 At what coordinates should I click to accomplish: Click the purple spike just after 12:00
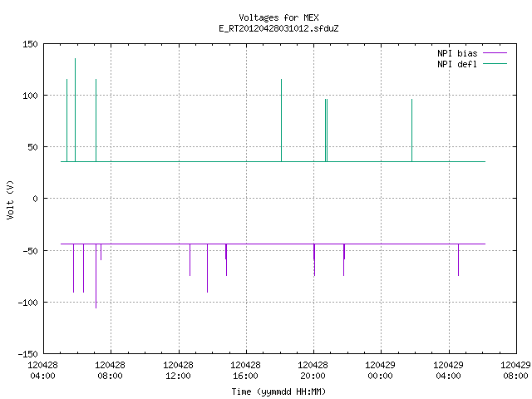pyautogui.click(x=190, y=260)
